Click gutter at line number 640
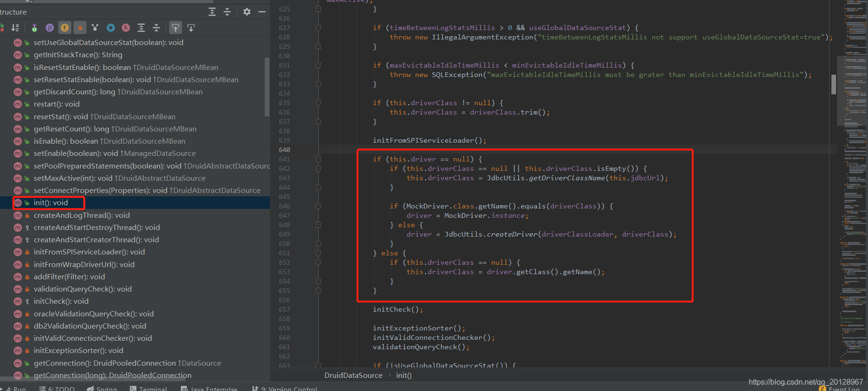This screenshot has width=868, height=391. (x=284, y=150)
